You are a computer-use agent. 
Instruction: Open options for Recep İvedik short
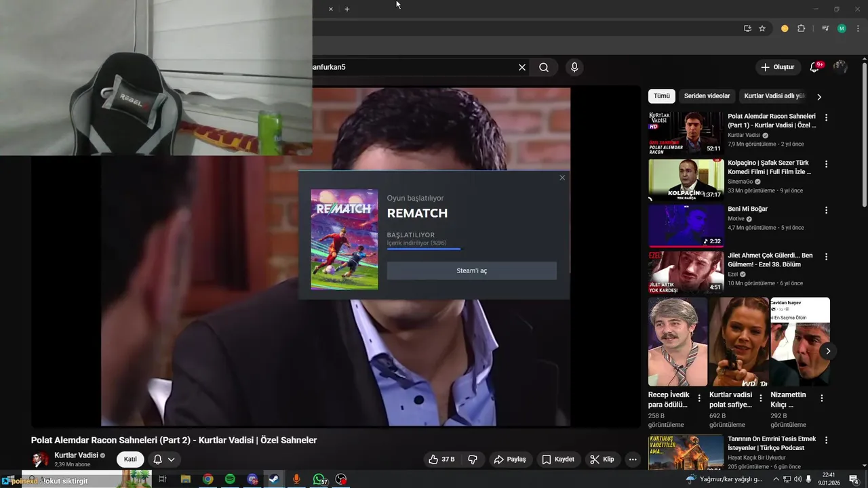(699, 399)
